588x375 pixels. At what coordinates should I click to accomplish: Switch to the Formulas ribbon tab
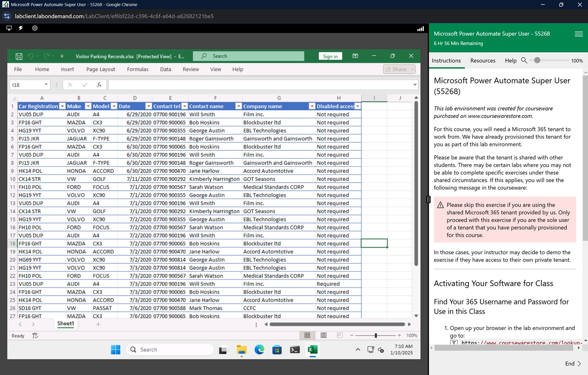[138, 69]
